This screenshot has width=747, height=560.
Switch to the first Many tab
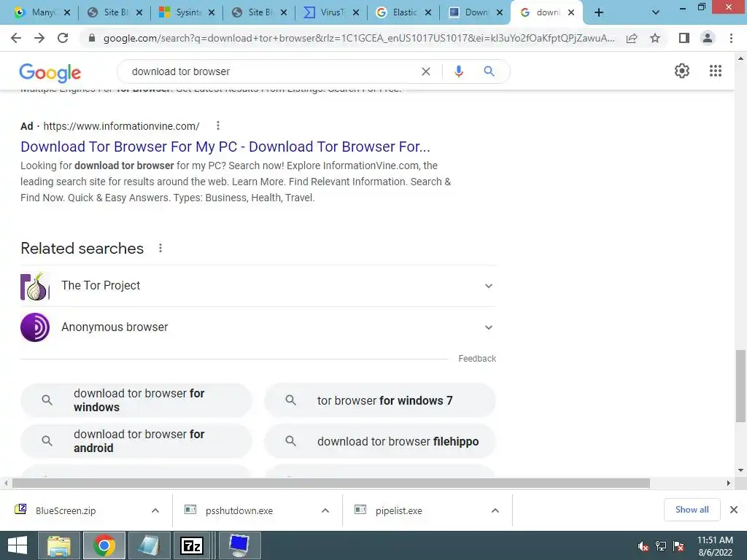(42, 13)
